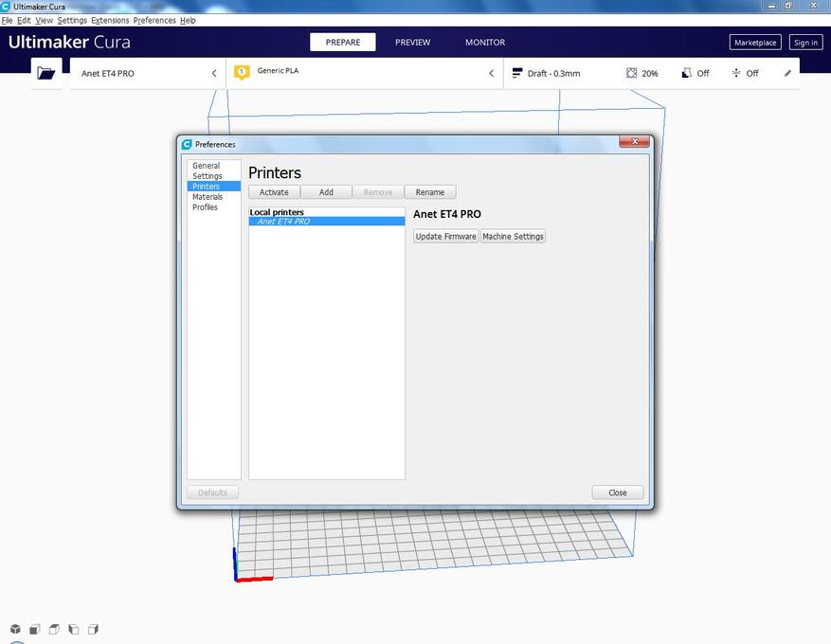Click the adhesion Off icon
This screenshot has height=644, width=831.
pyautogui.click(x=736, y=73)
